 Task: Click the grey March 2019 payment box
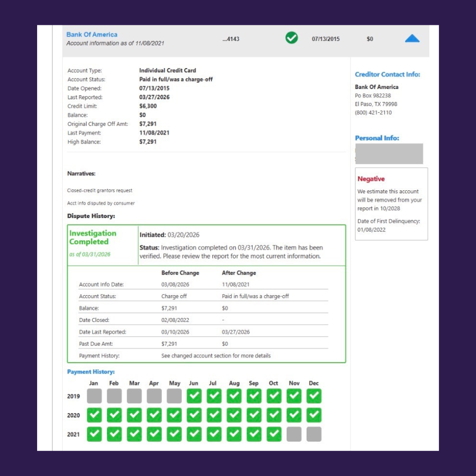[x=134, y=396]
